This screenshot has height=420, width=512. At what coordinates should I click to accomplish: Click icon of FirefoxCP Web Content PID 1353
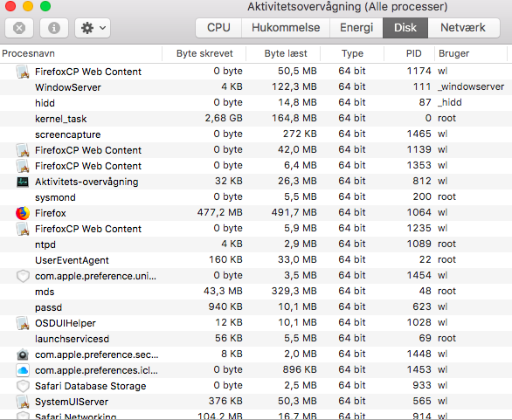coord(23,166)
